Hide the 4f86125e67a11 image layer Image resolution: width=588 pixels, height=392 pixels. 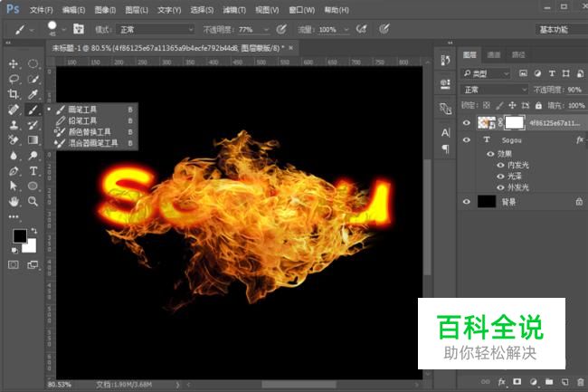click(467, 122)
